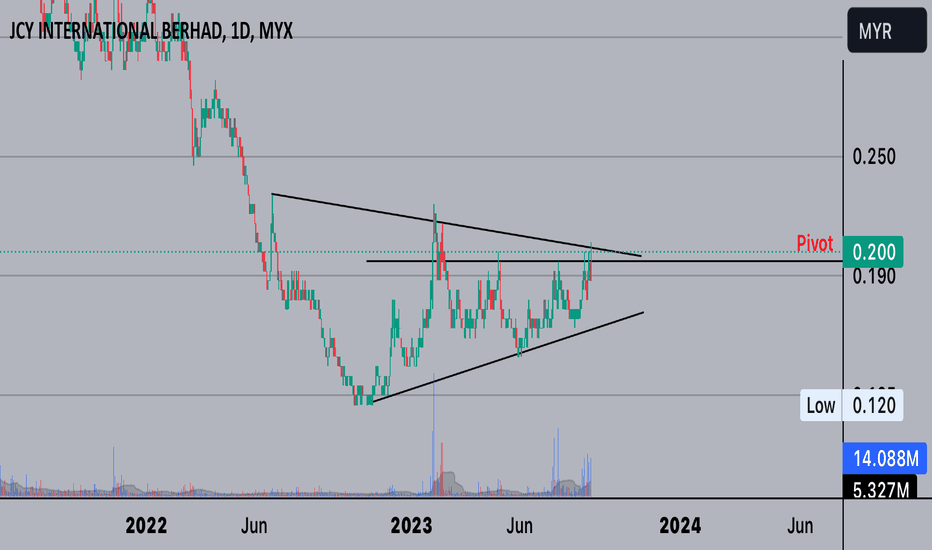The image size is (932, 550).
Task: Click the Jun label between 2023 and 2024
Action: 519,526
